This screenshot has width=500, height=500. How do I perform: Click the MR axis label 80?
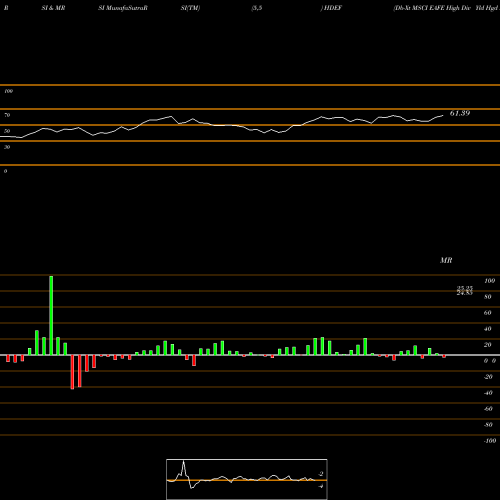click(x=487, y=297)
